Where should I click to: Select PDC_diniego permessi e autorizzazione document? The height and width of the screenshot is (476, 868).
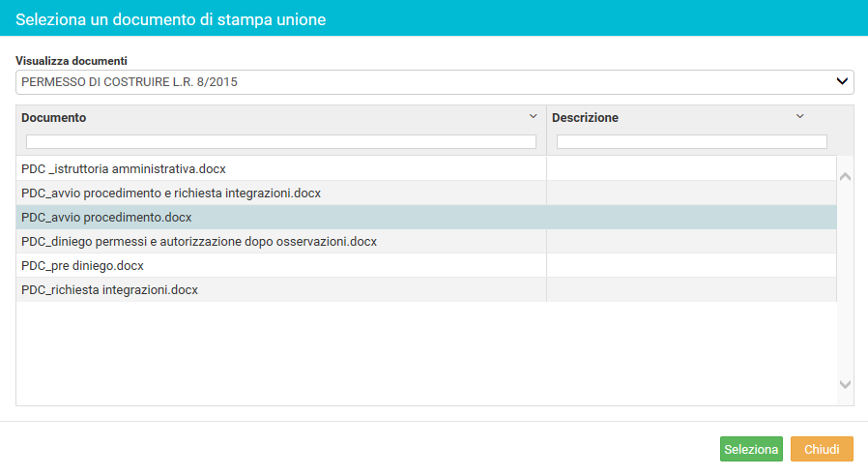[426, 242]
